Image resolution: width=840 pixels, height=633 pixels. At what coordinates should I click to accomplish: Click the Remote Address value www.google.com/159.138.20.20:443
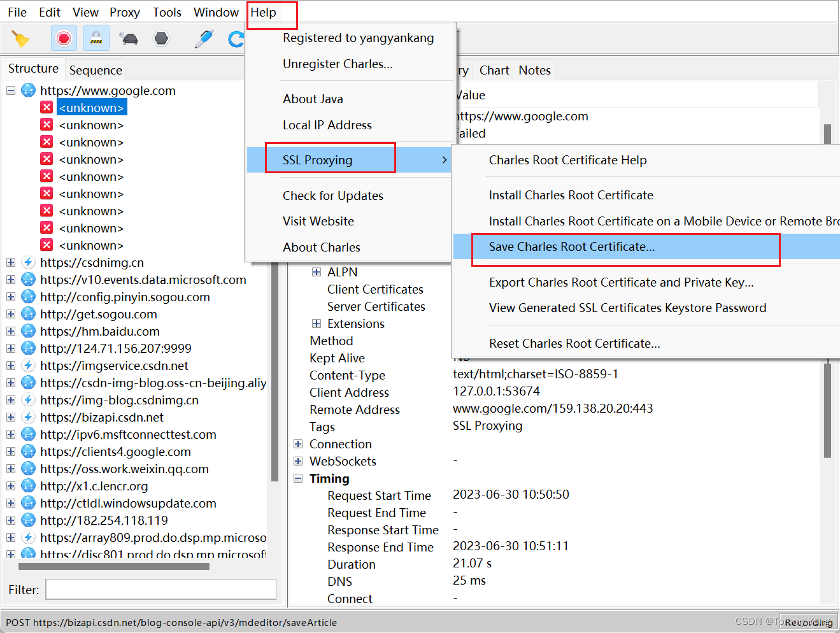tap(553, 408)
